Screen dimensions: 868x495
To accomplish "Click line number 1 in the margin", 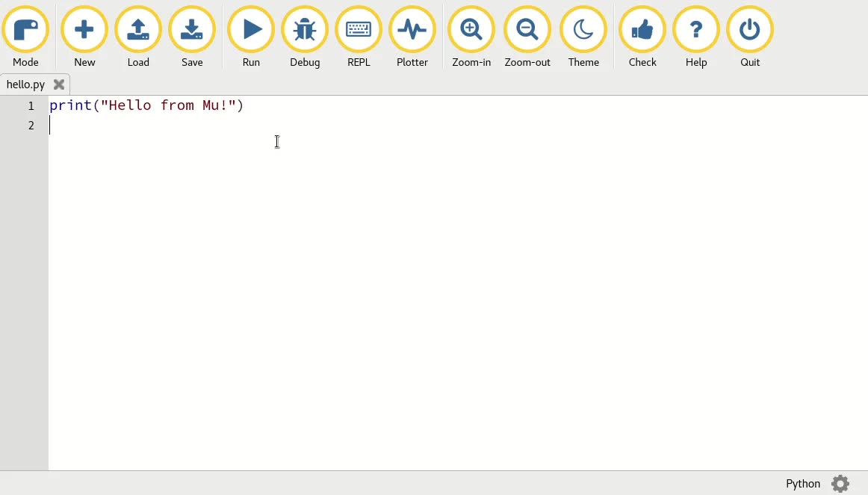I will [31, 106].
